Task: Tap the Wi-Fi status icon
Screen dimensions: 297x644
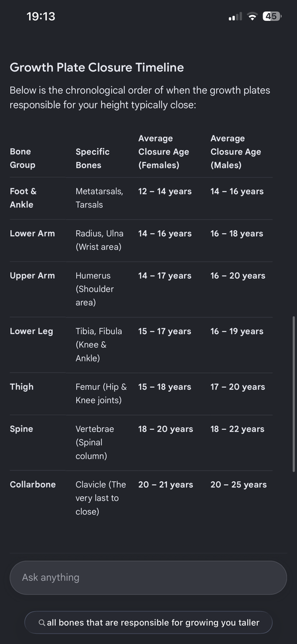Action: tap(252, 17)
